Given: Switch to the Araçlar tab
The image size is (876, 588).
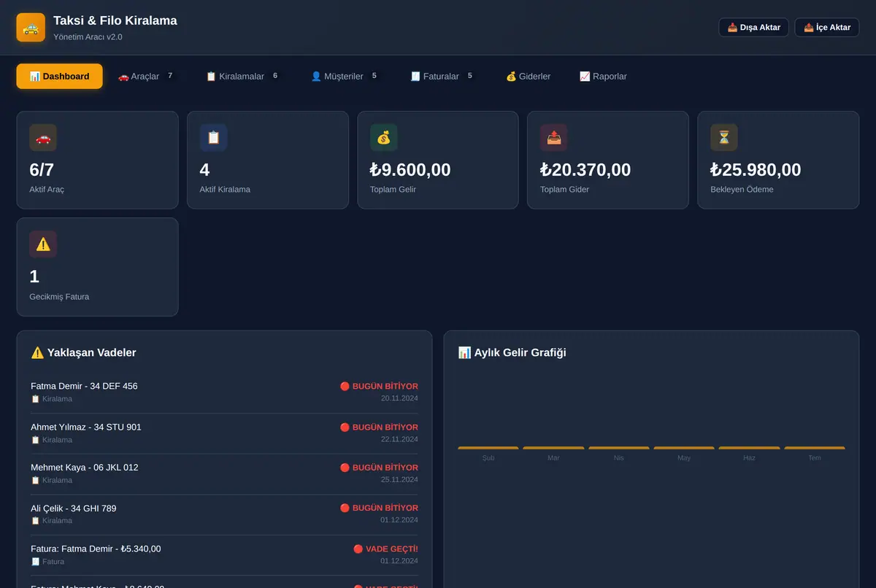Looking at the screenshot, I should pyautogui.click(x=146, y=76).
